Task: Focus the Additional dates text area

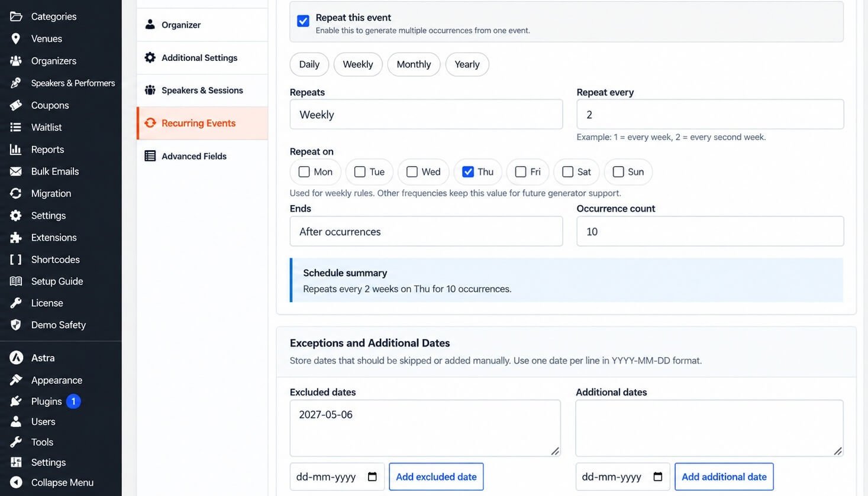Action: click(709, 428)
